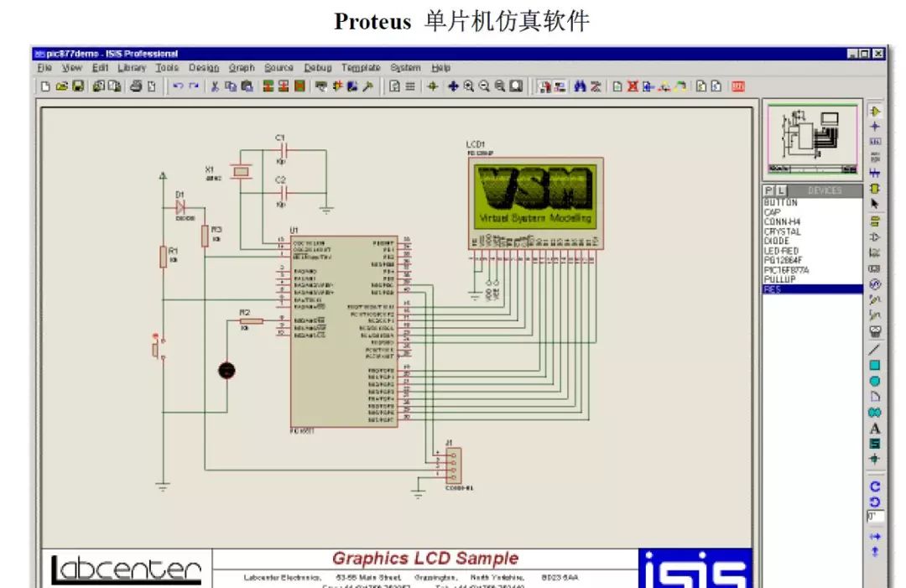906x588 pixels.
Task: Open the System menu
Action: [x=405, y=68]
